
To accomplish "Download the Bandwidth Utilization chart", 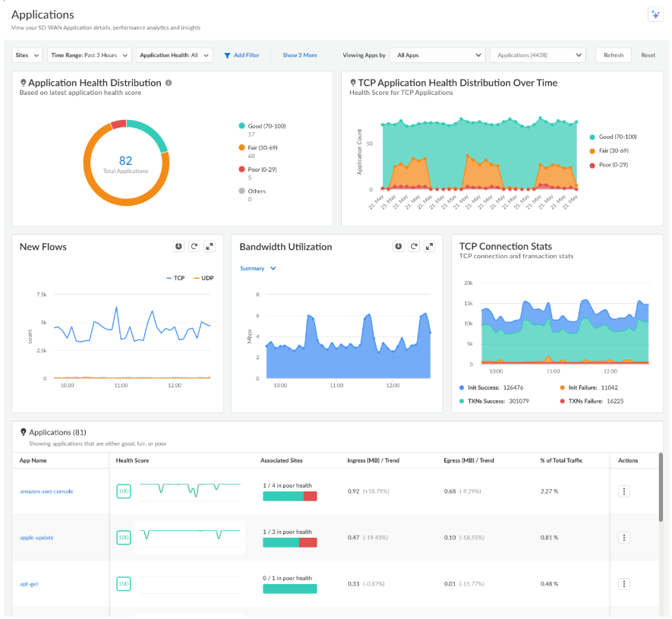I will pos(398,247).
